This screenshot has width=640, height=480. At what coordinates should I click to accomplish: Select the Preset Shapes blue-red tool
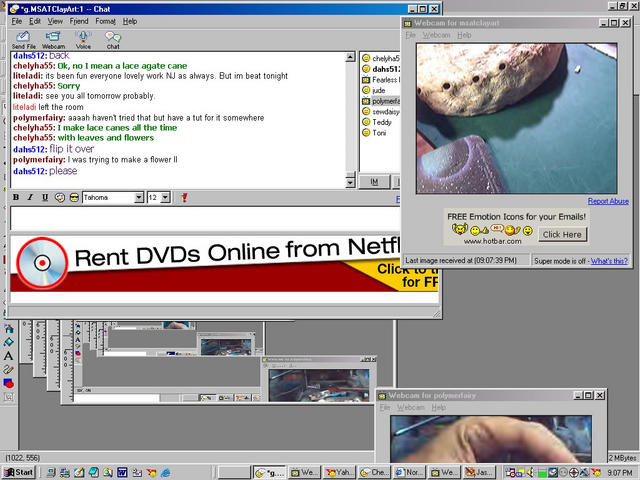click(9, 383)
